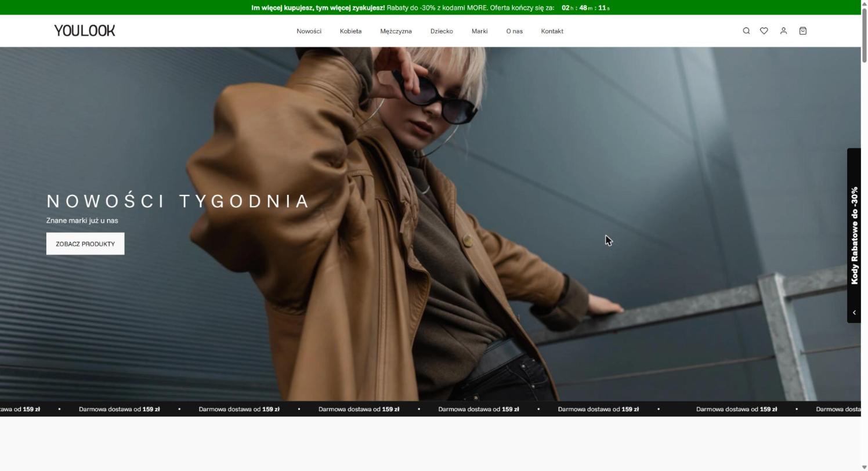Open the Nowości menu
The width and height of the screenshot is (868, 471).
tap(309, 31)
